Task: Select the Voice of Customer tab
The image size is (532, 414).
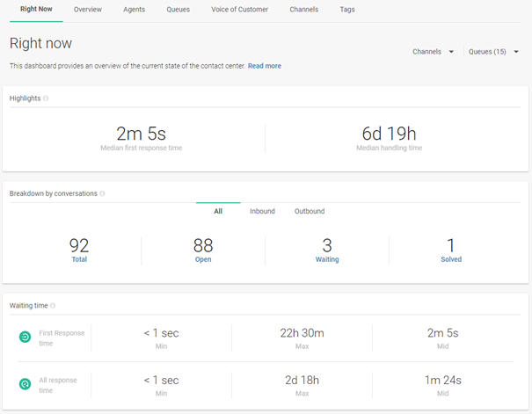Action: (239, 10)
